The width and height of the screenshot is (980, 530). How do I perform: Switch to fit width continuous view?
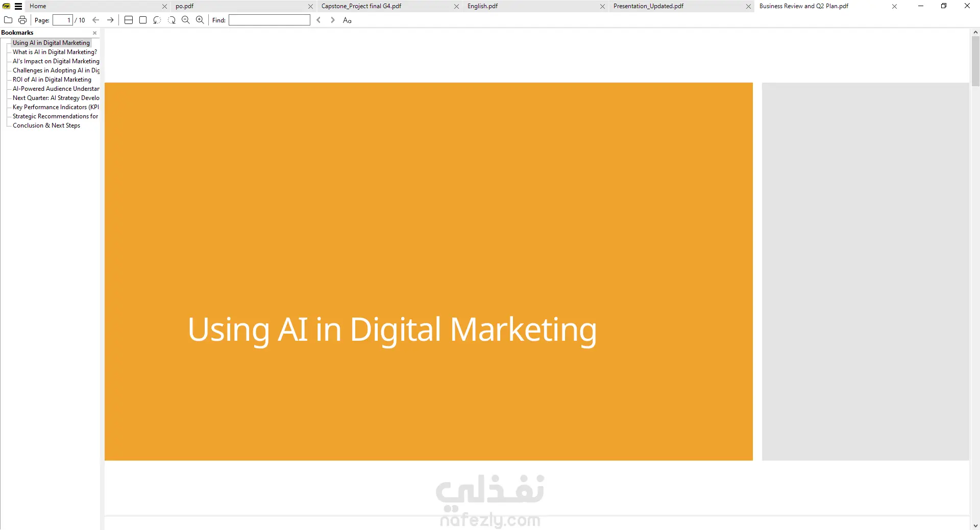(129, 20)
